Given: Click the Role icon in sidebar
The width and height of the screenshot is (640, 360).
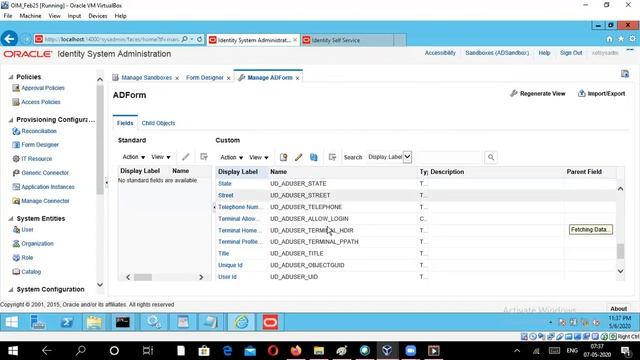Looking at the screenshot, I should click(x=16, y=258).
